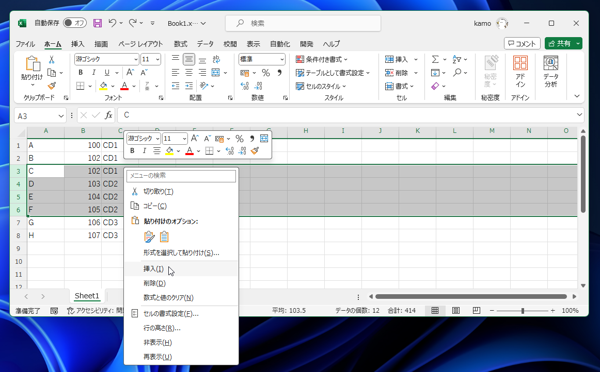Toggle the AutoSave switch
This screenshot has height=372, width=600.
pos(75,23)
